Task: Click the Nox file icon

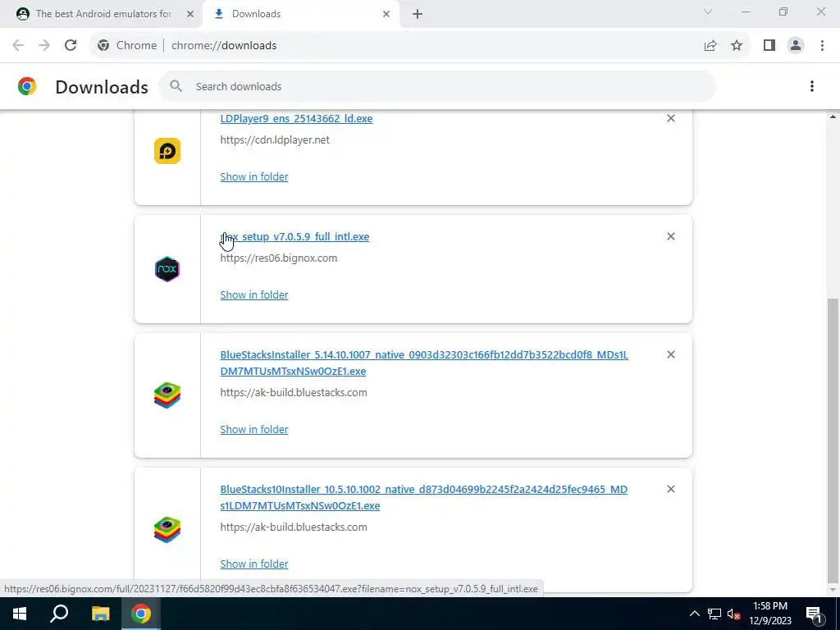Action: coord(167,269)
